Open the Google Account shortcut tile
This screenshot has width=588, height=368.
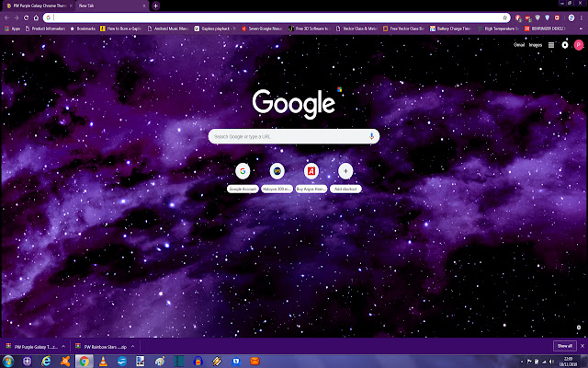(243, 178)
